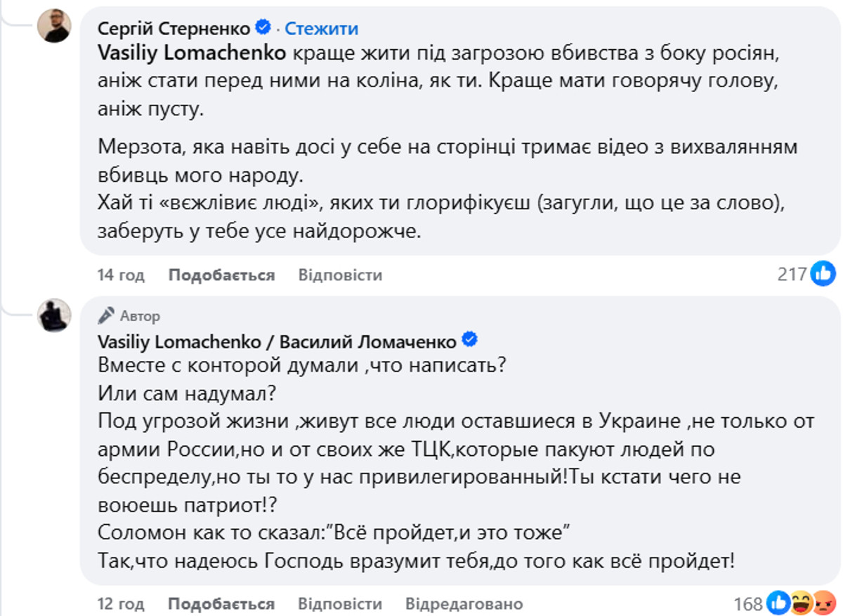Open the 14 год comment timestamp
The image size is (843, 616).
pos(122,275)
